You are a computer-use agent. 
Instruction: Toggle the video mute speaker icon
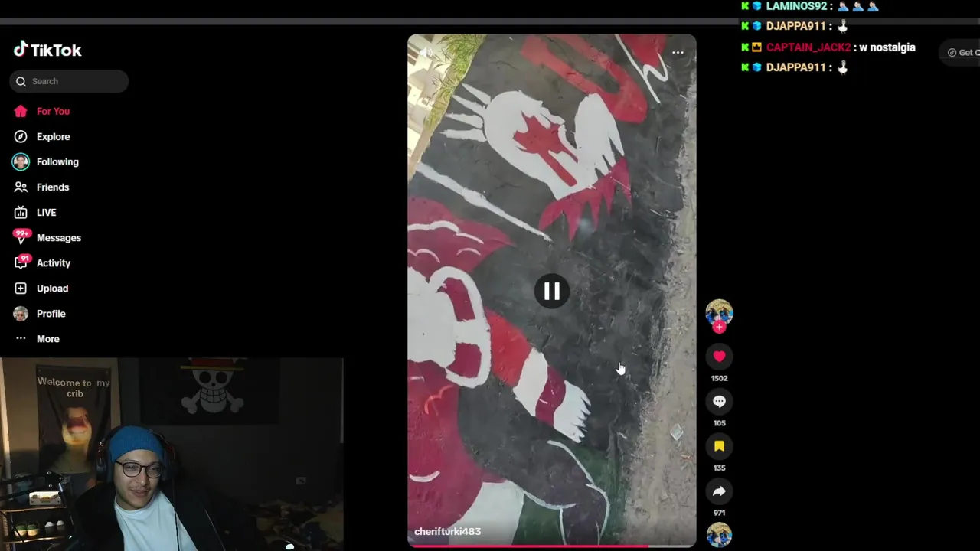click(x=426, y=53)
